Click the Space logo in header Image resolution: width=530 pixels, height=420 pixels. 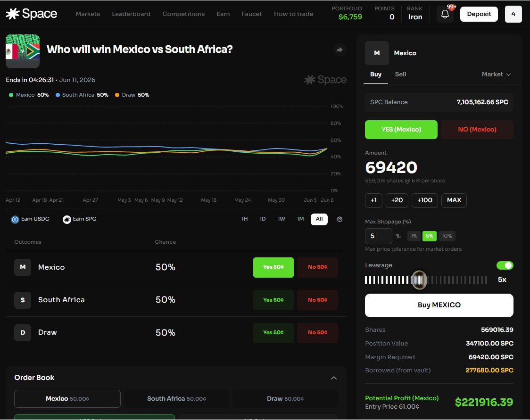pos(32,14)
